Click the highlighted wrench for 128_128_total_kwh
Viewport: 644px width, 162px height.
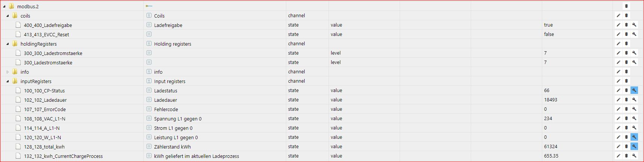[634, 147]
